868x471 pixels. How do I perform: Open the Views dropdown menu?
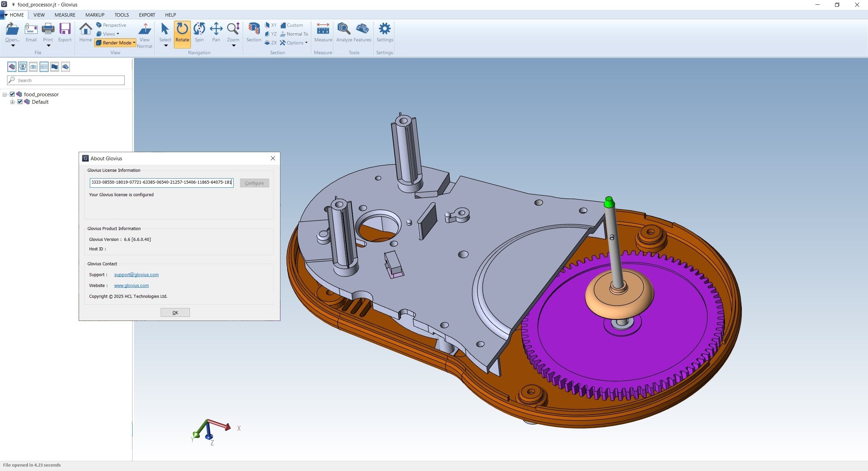pyautogui.click(x=108, y=34)
